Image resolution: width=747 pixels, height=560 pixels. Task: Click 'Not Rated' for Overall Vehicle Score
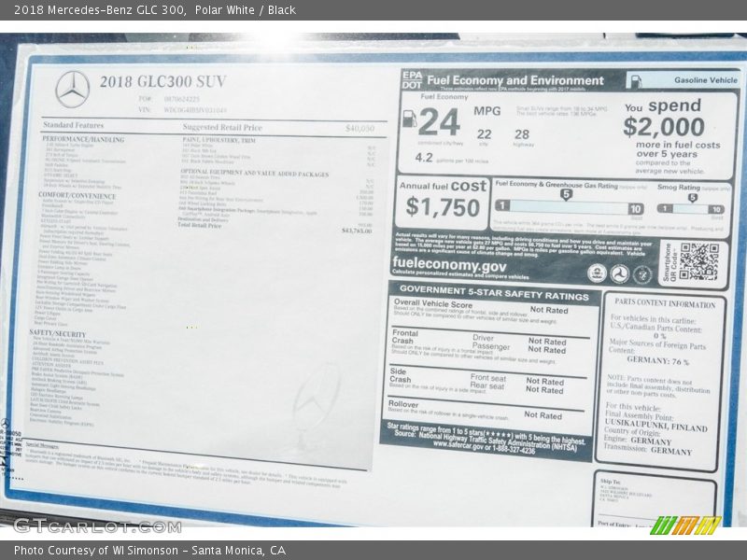coord(549,310)
